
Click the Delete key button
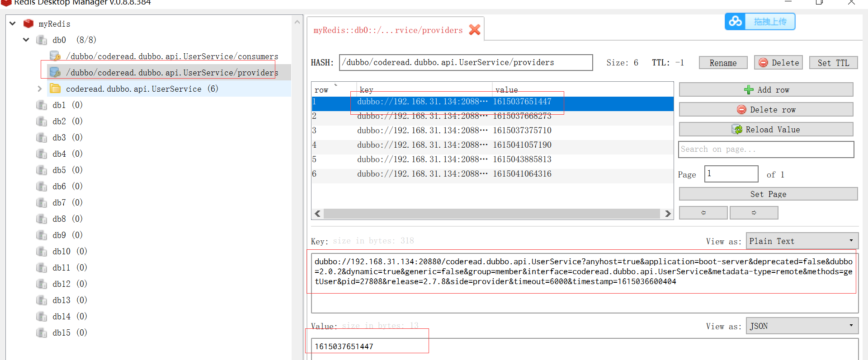(x=778, y=63)
